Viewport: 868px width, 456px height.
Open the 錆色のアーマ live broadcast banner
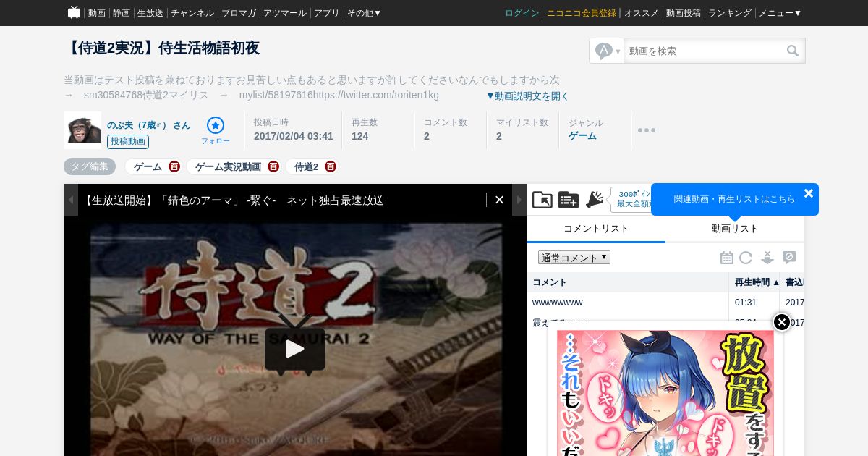coord(233,200)
